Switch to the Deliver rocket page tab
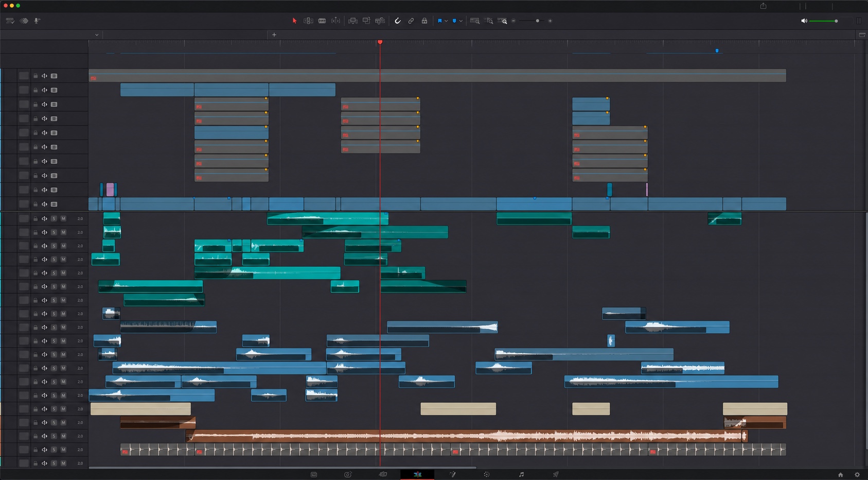Image resolution: width=868 pixels, height=480 pixels. (556, 474)
